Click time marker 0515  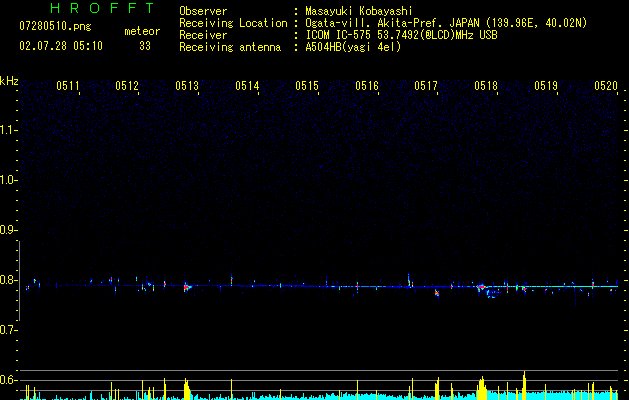[307, 86]
